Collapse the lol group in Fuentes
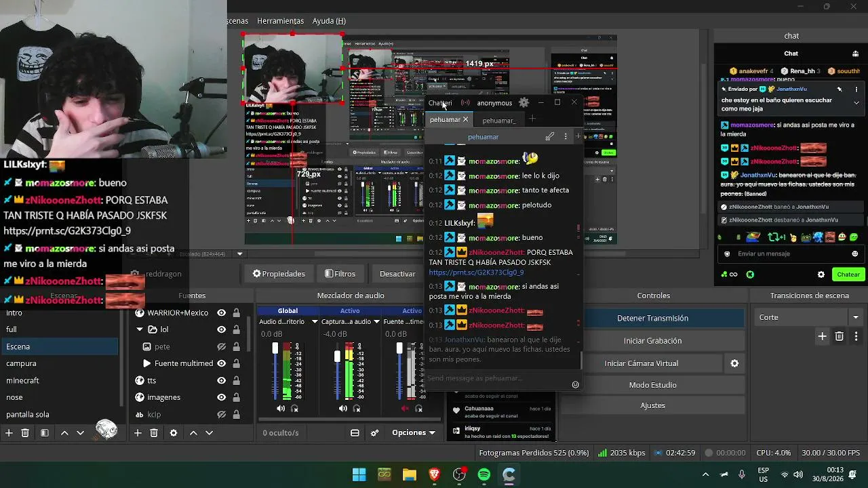The image size is (868, 488). 140,329
